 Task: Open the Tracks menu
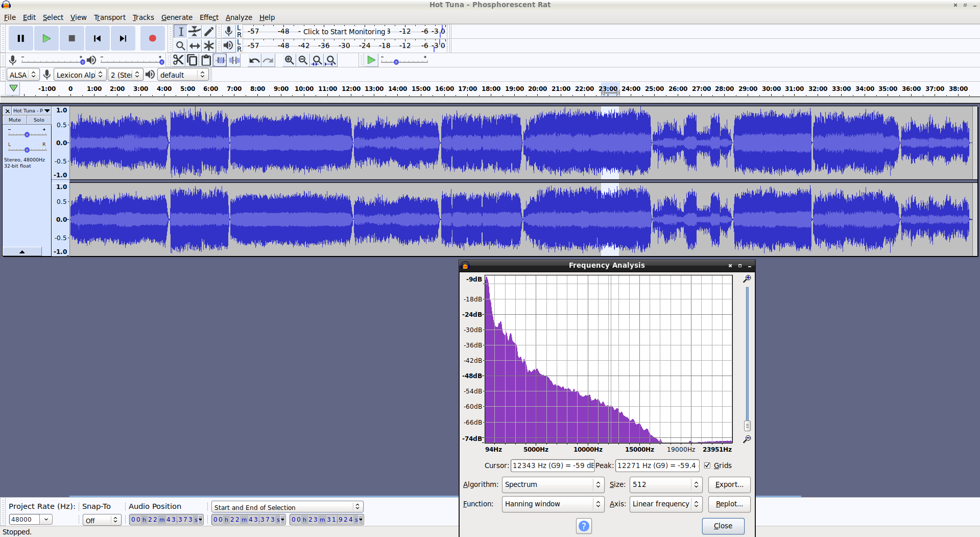[143, 17]
